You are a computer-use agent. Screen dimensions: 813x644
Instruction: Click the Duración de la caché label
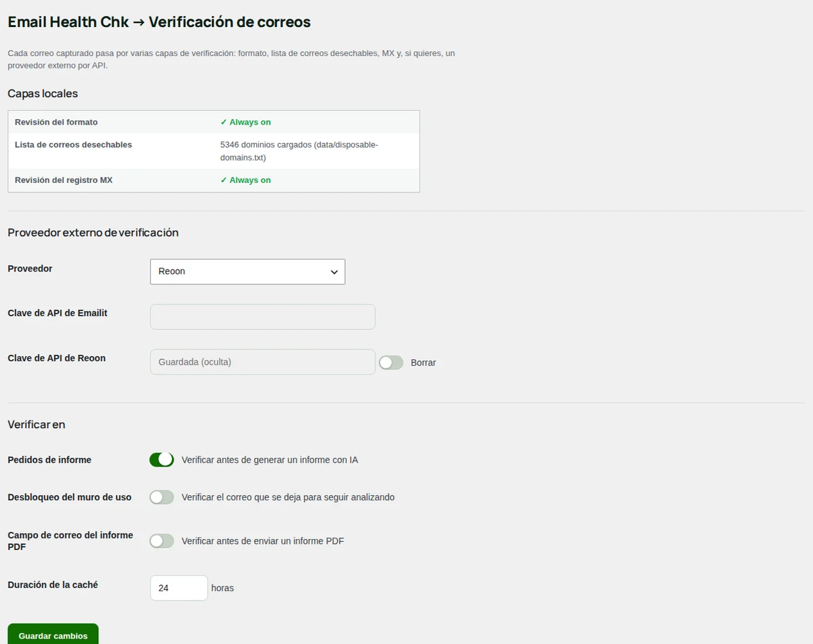point(53,584)
